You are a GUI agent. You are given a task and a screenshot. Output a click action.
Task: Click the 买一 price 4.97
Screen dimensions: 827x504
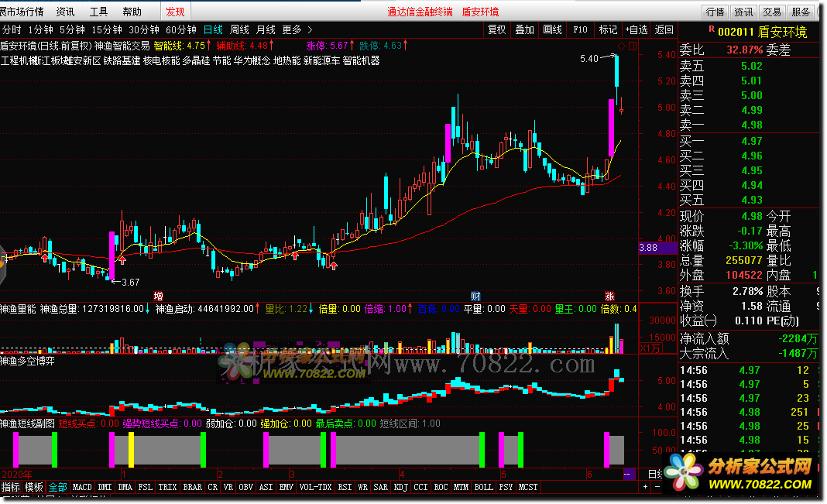tap(752, 141)
